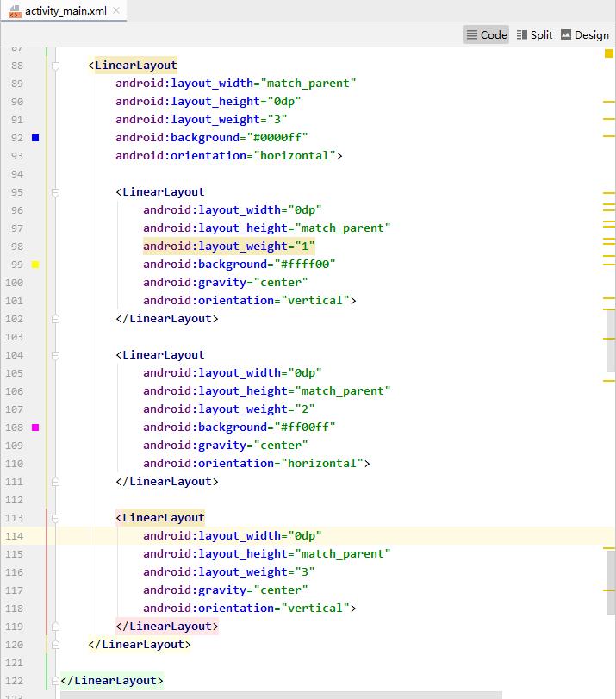Click the yellow inspection warning indicator
Screen dimensions: 616x699
click(609, 53)
